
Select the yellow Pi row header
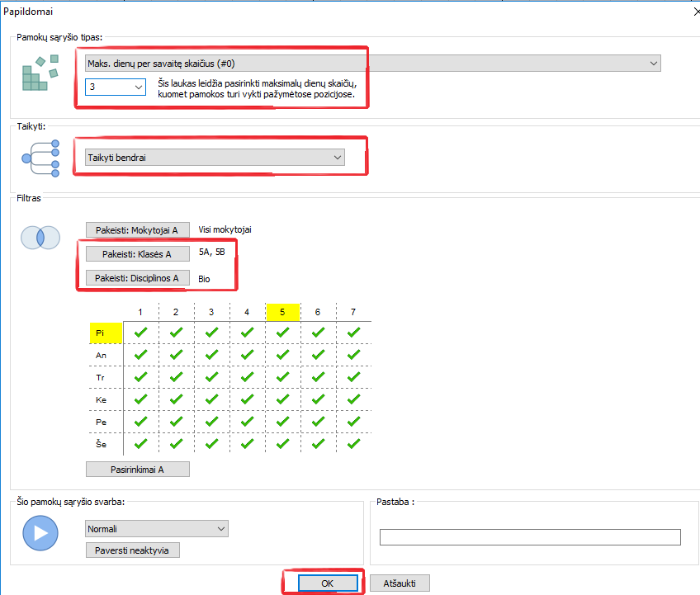point(105,333)
